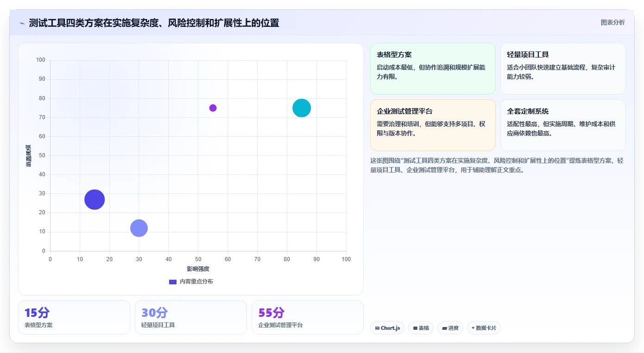Open the 轻量项目工具 card
644x353 pixels.
click(563, 69)
